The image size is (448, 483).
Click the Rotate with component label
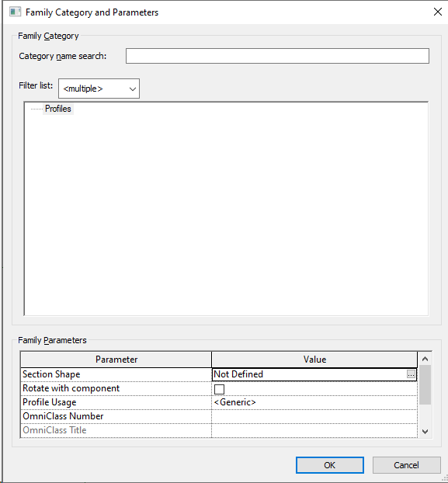tap(71, 388)
